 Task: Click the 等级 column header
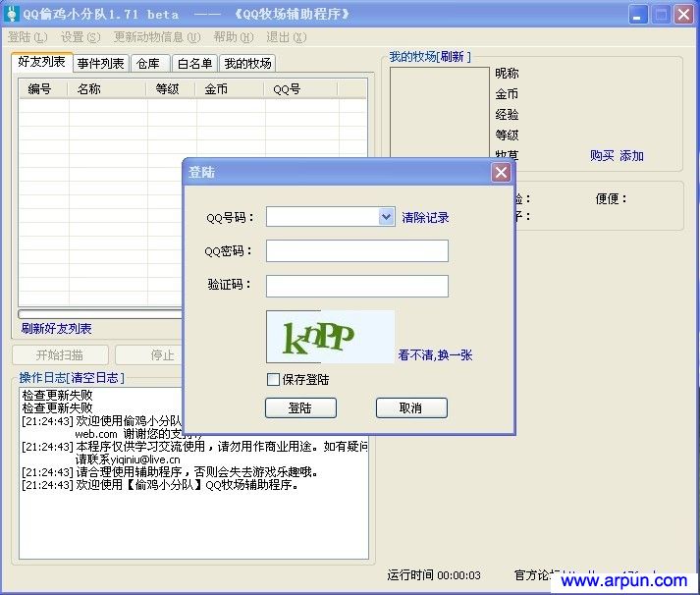point(172,88)
